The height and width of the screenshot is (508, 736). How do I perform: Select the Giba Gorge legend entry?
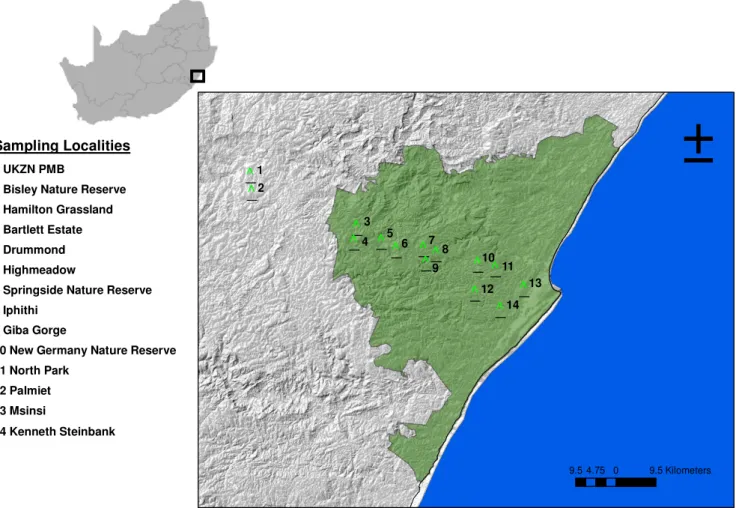tap(35, 331)
